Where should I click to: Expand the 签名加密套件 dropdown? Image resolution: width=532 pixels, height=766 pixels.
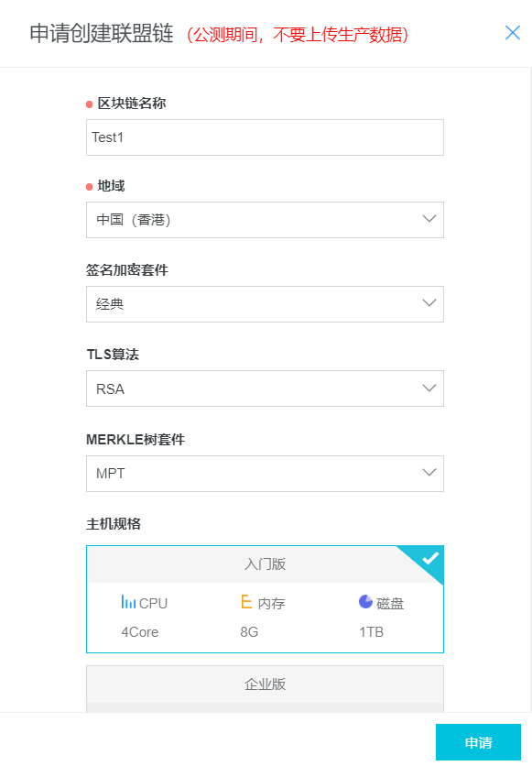[x=265, y=303]
